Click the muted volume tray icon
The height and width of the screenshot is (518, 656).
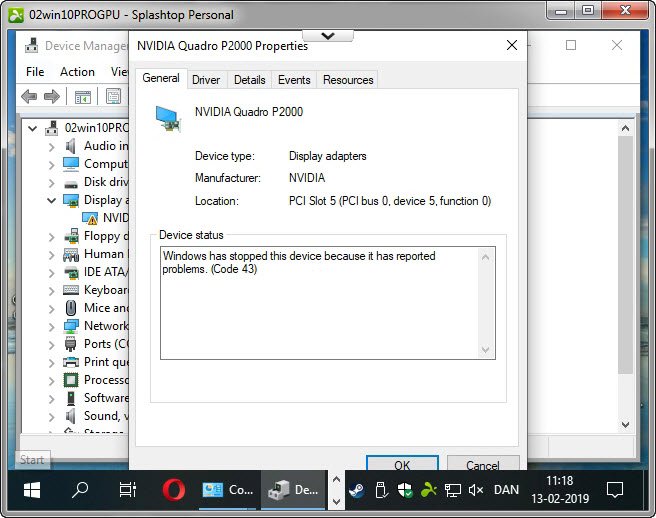coord(476,490)
